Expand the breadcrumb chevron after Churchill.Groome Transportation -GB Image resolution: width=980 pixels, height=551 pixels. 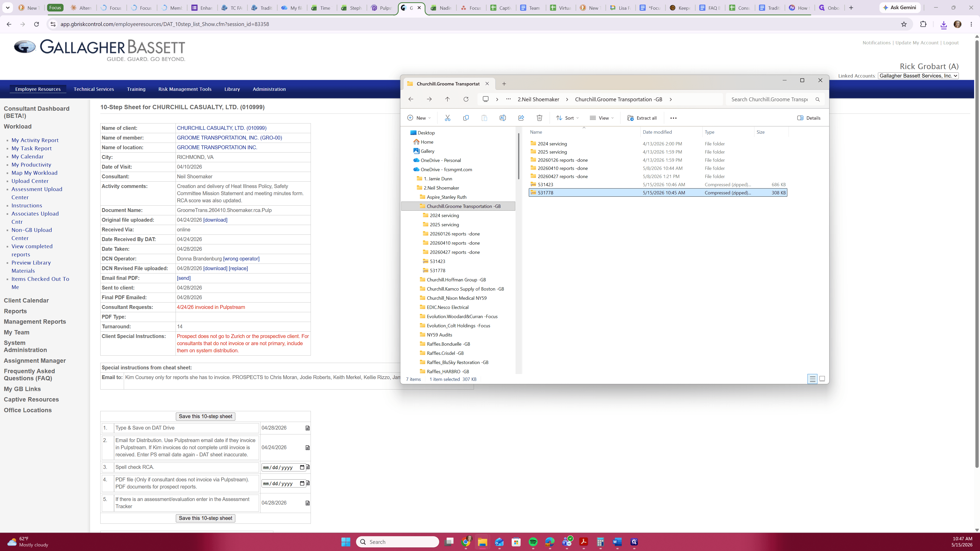click(x=671, y=99)
